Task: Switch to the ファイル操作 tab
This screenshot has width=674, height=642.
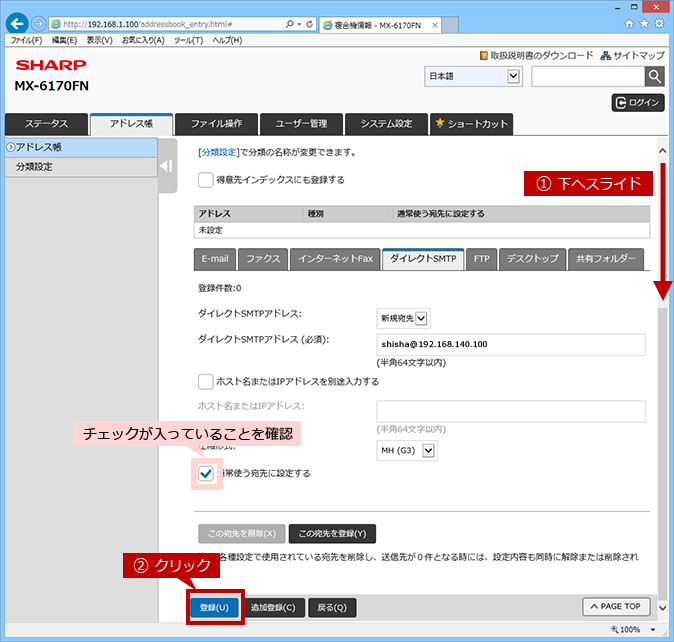Action: click(216, 124)
